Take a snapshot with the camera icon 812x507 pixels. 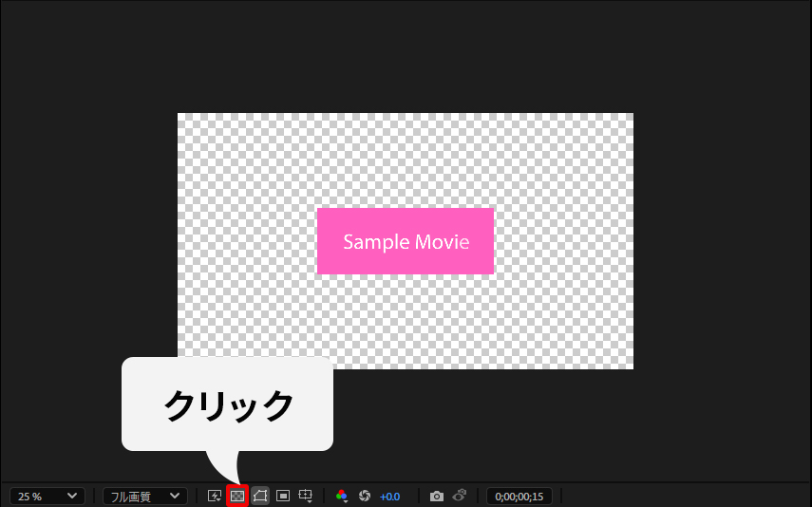[437, 496]
